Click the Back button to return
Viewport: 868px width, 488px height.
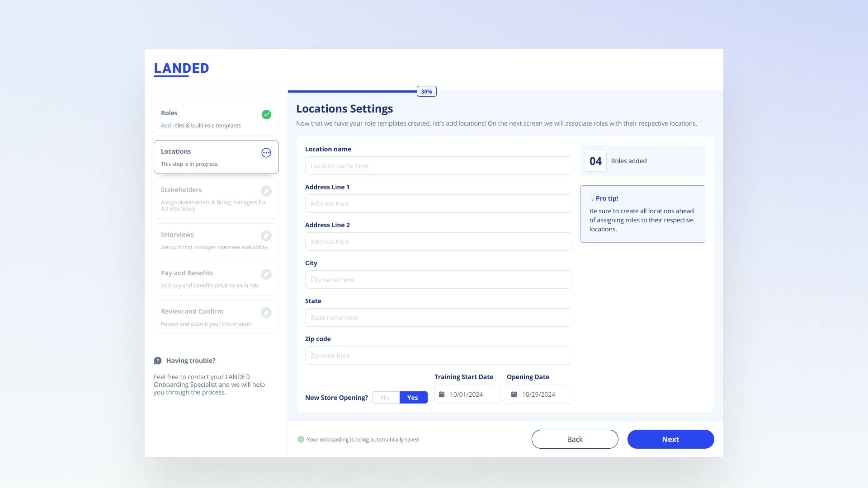click(x=575, y=439)
